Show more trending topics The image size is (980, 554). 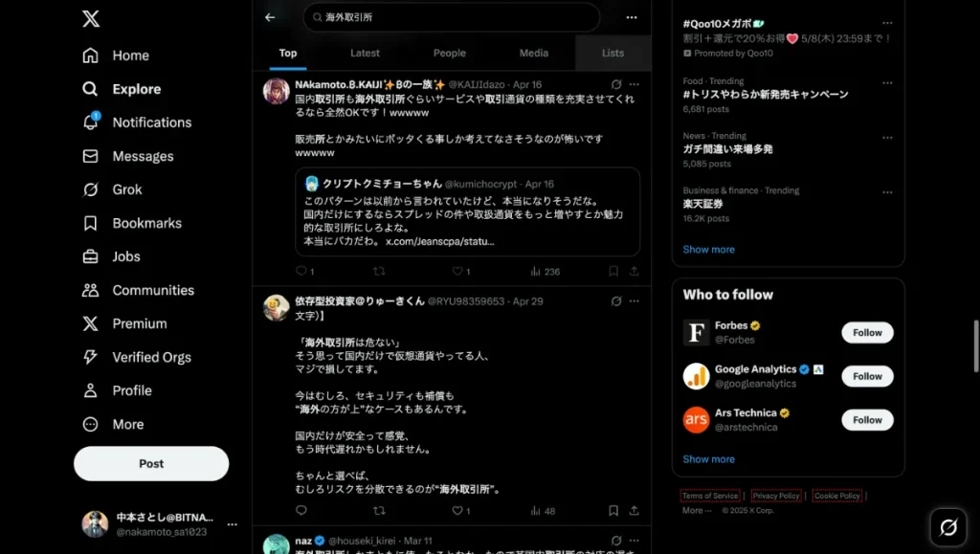click(x=709, y=249)
